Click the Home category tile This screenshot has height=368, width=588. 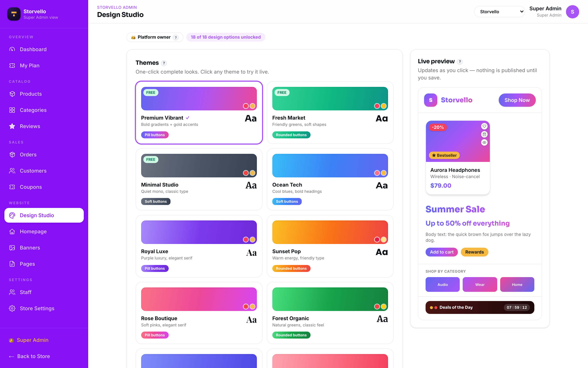coord(517,284)
